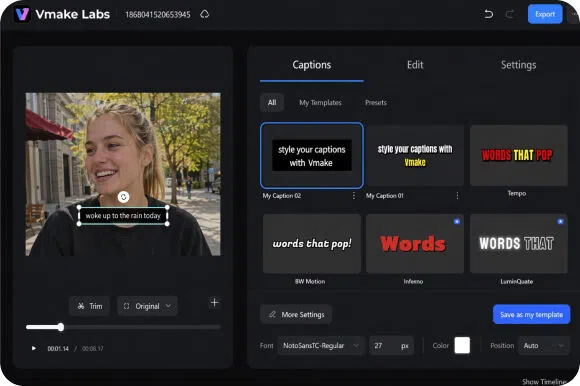Click the font size field showing 27
The image size is (580, 386).
pyautogui.click(x=391, y=346)
